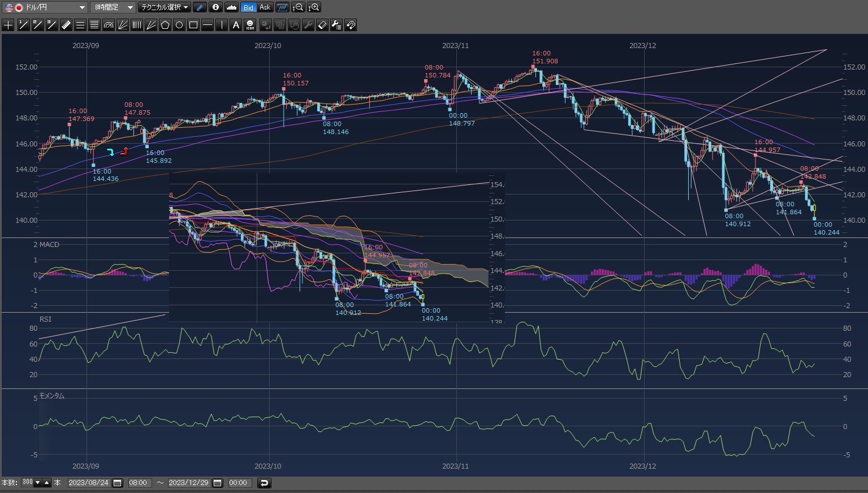The height and width of the screenshot is (493, 868).
Task: Click the end date field 2023/12/29
Action: (x=188, y=483)
